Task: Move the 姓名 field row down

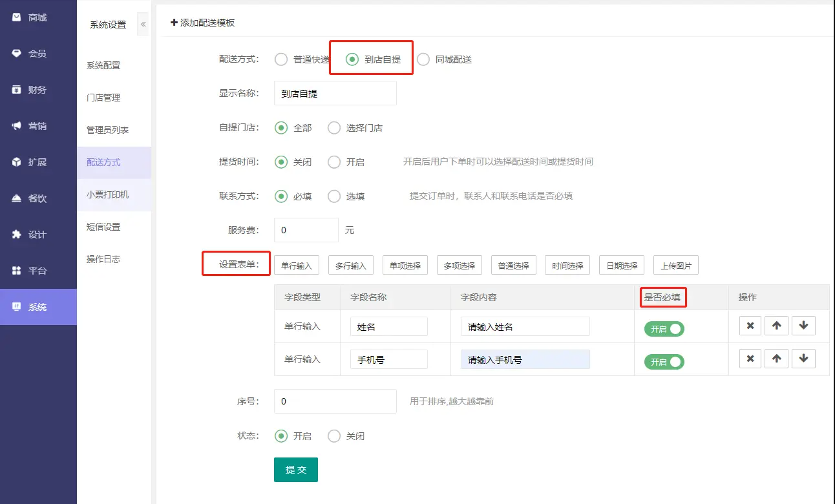Action: [x=803, y=326]
